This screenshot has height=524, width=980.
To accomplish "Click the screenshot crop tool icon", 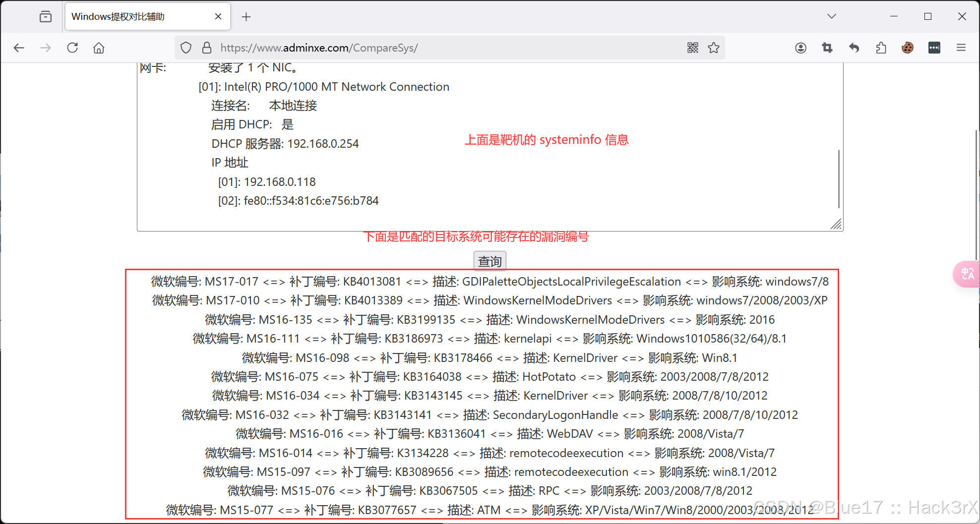I will pyautogui.click(x=827, y=48).
